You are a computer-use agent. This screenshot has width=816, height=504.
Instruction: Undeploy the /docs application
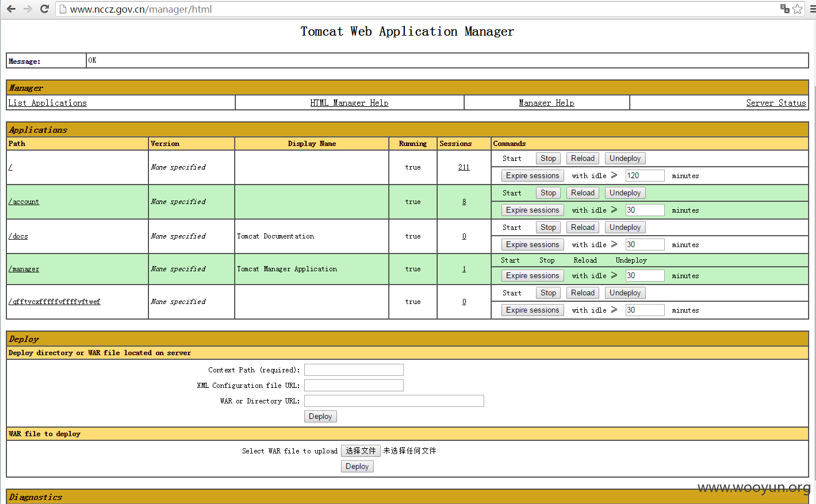pyautogui.click(x=625, y=228)
